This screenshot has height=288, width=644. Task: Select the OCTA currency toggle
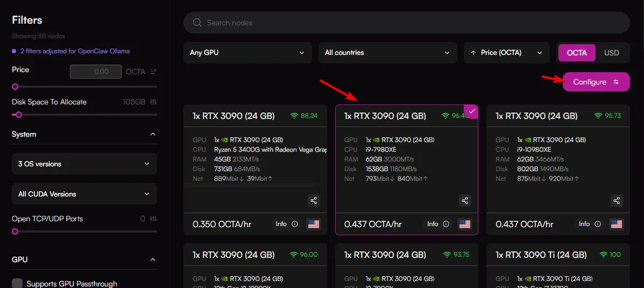click(577, 53)
